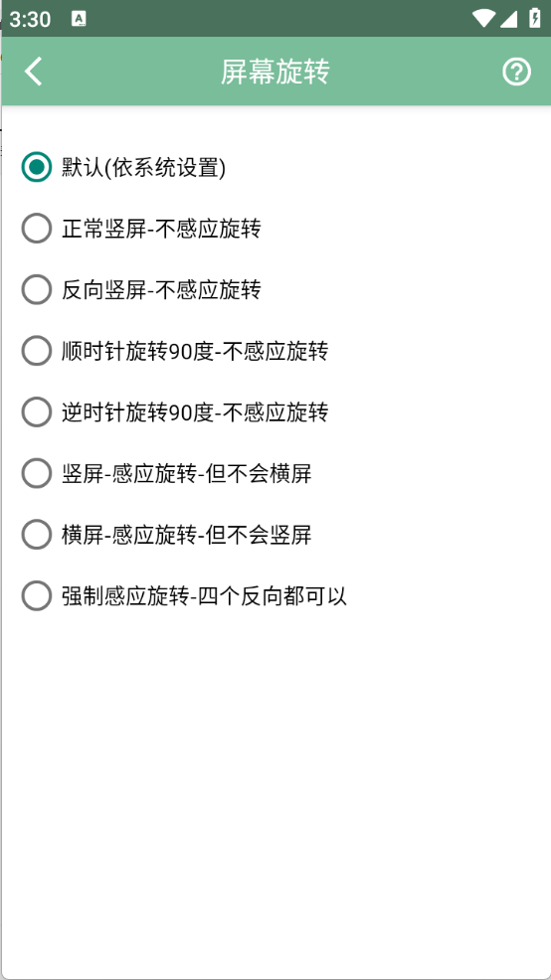Click the 屏幕旋转 page title

(275, 72)
